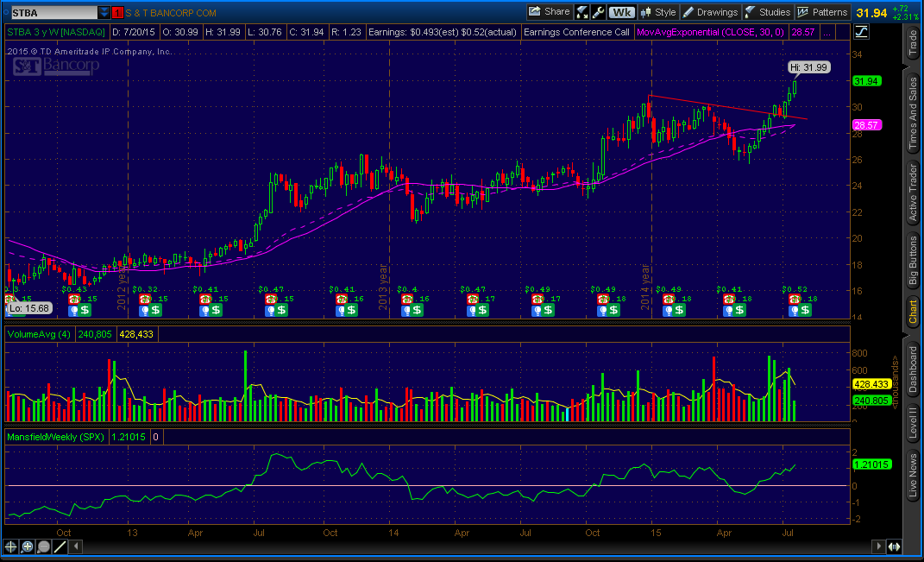Toggle the red symbol link number 1

click(117, 13)
